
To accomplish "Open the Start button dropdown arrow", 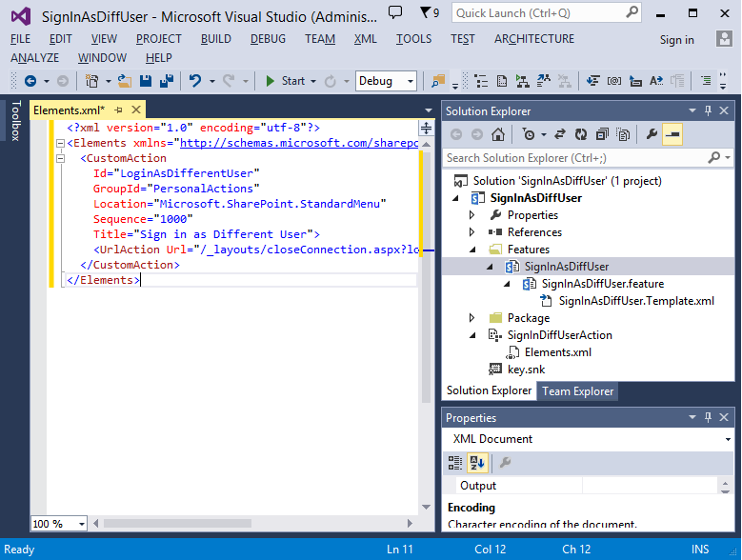I will click(x=313, y=81).
